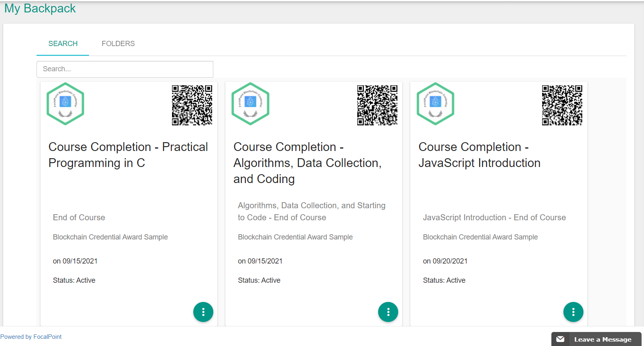Click inside the Search input field
Viewport: 644px width, 346px height.
point(125,69)
